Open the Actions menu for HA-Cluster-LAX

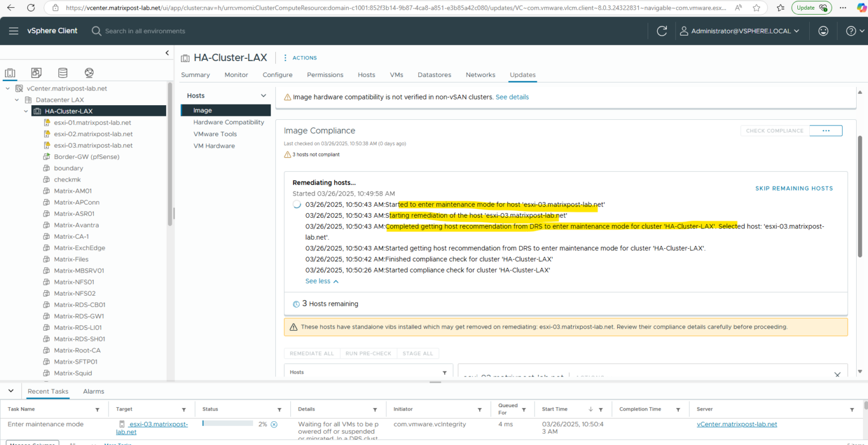pyautogui.click(x=300, y=58)
